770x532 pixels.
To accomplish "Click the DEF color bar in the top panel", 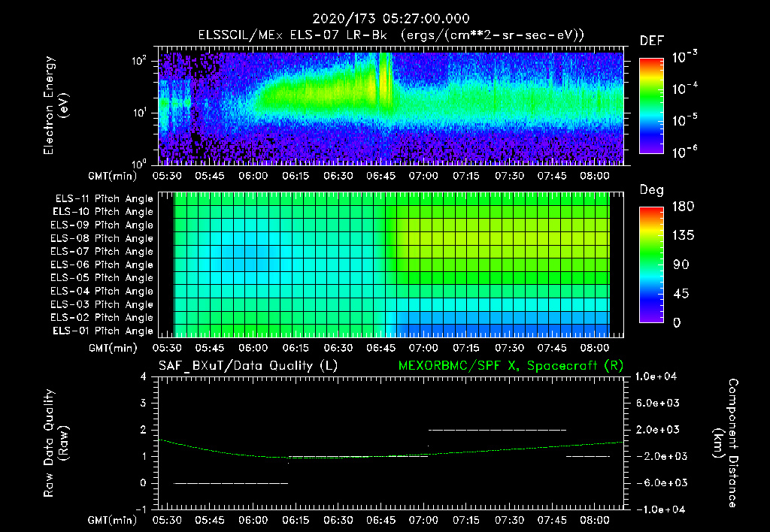I will (x=651, y=105).
